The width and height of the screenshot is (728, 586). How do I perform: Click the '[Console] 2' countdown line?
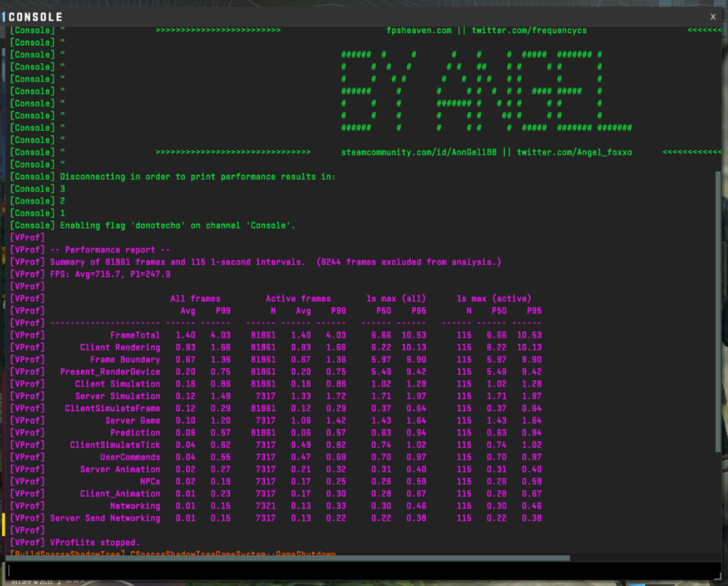coord(37,201)
